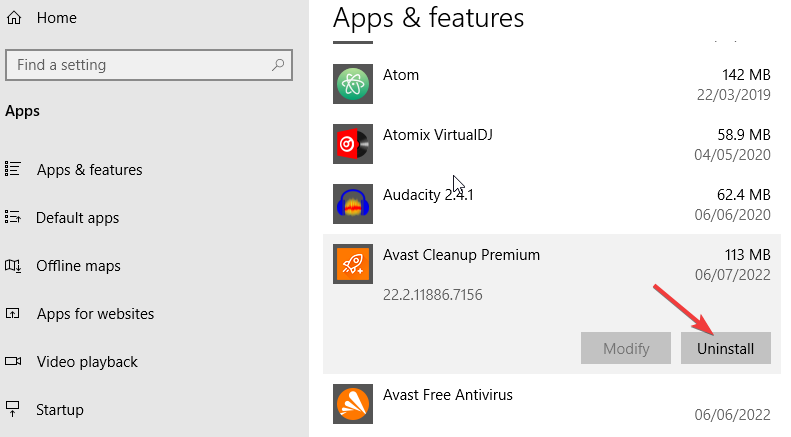
Task: Uninstall Avast Cleanup Premium
Action: tap(725, 349)
